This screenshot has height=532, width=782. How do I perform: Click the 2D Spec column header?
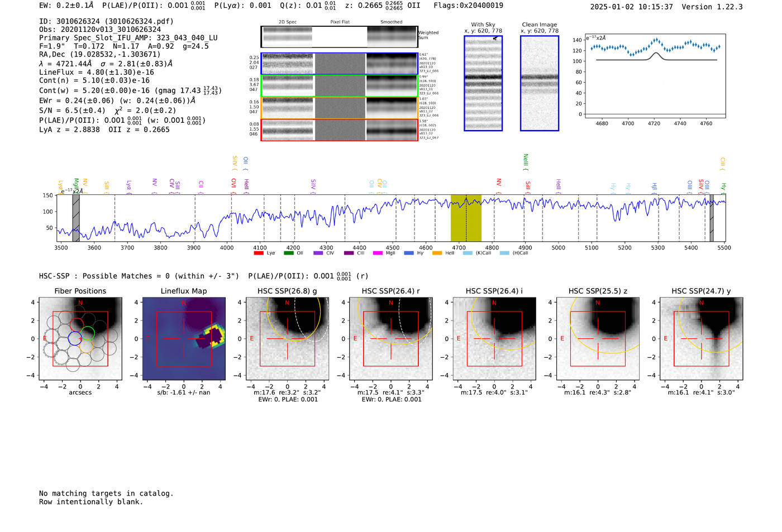288,22
